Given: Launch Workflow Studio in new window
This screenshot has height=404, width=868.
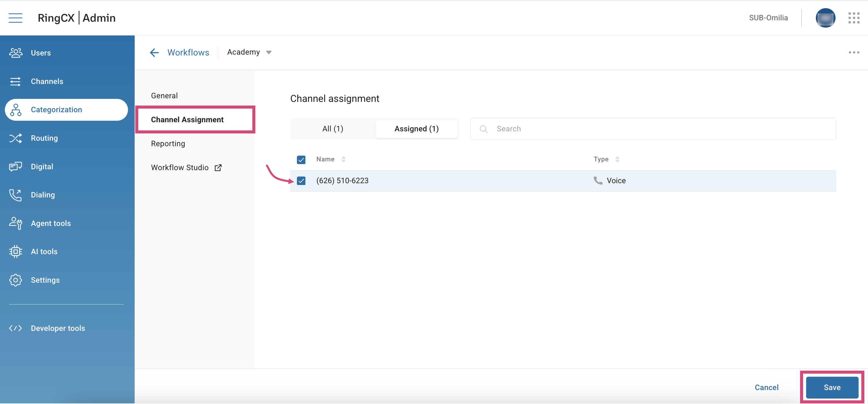Looking at the screenshot, I should pyautogui.click(x=218, y=167).
